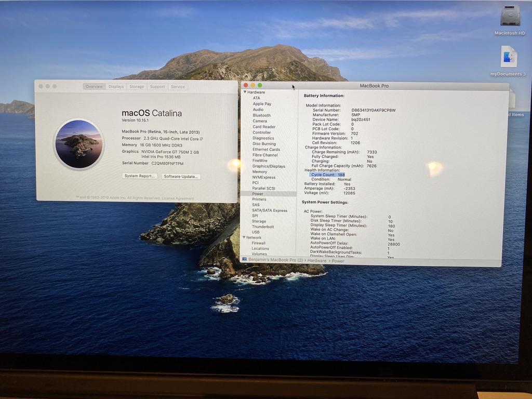Click the Processor 2.3 GHz Quad-Core line
The width and height of the screenshot is (532, 399).
tap(162, 138)
